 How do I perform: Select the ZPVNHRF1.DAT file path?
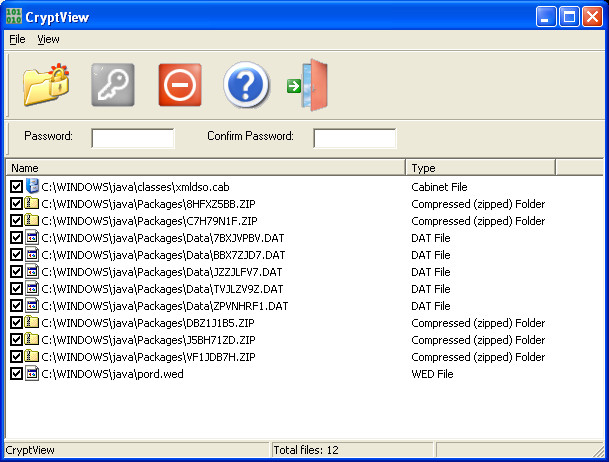(x=165, y=306)
